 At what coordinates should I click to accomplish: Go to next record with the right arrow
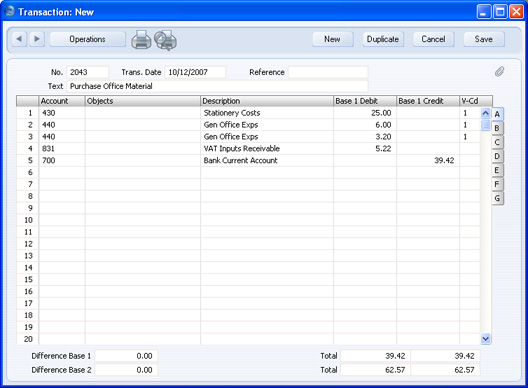tap(37, 39)
